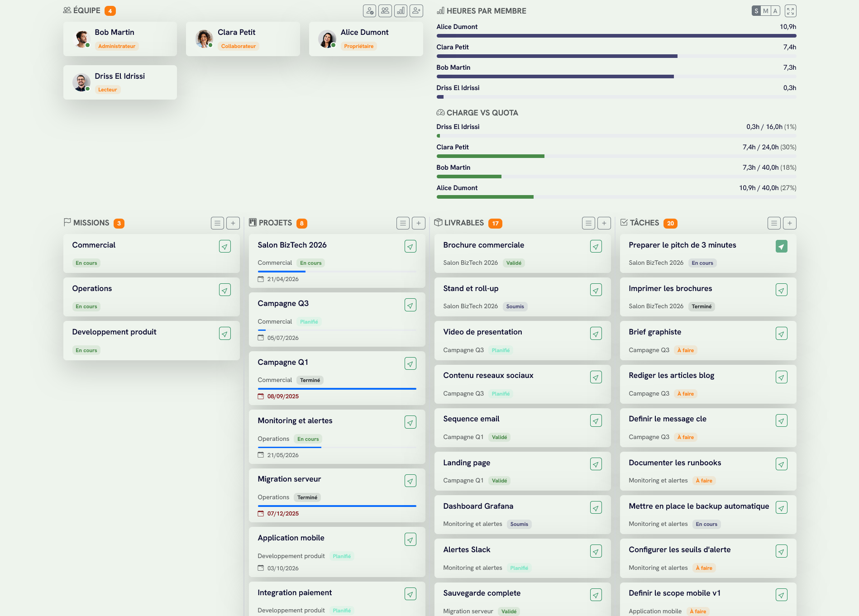859x616 pixels.
Task: Open the Brochure commerciale deliverable arrow icon
Action: tap(596, 246)
